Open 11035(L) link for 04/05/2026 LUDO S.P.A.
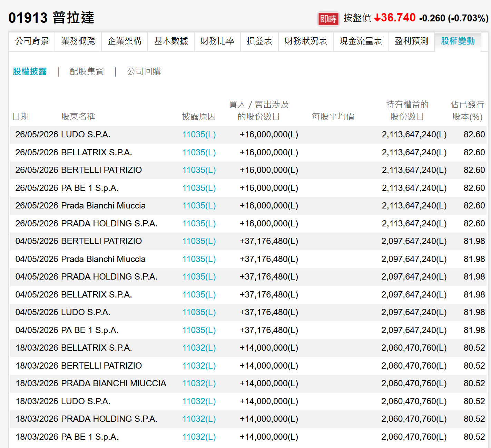Screen dimensions: 491x448 [x=199, y=312]
